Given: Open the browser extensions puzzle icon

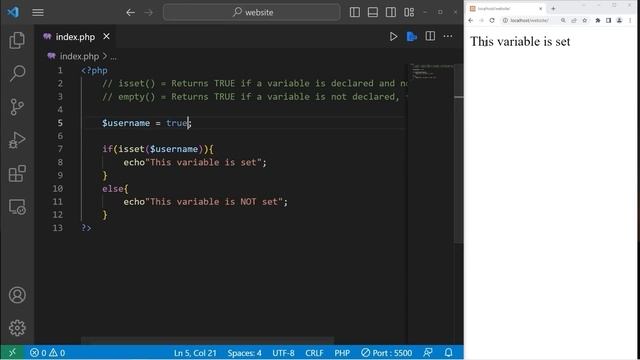Looking at the screenshot, I should (x=598, y=20).
